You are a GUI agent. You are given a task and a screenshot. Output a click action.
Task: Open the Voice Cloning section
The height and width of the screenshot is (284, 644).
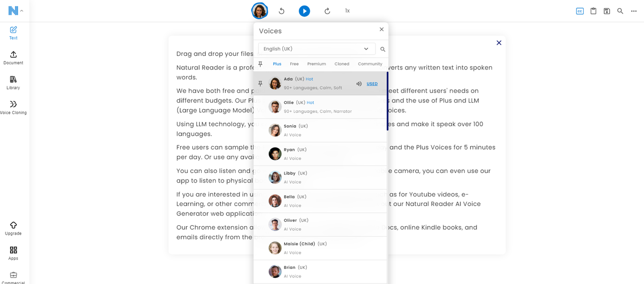(x=13, y=108)
